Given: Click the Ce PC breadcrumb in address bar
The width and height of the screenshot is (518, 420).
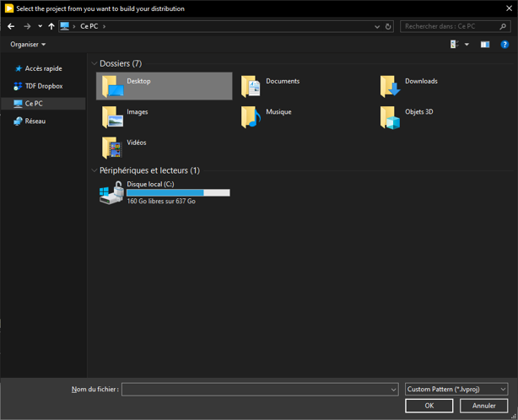Looking at the screenshot, I should click(x=89, y=26).
